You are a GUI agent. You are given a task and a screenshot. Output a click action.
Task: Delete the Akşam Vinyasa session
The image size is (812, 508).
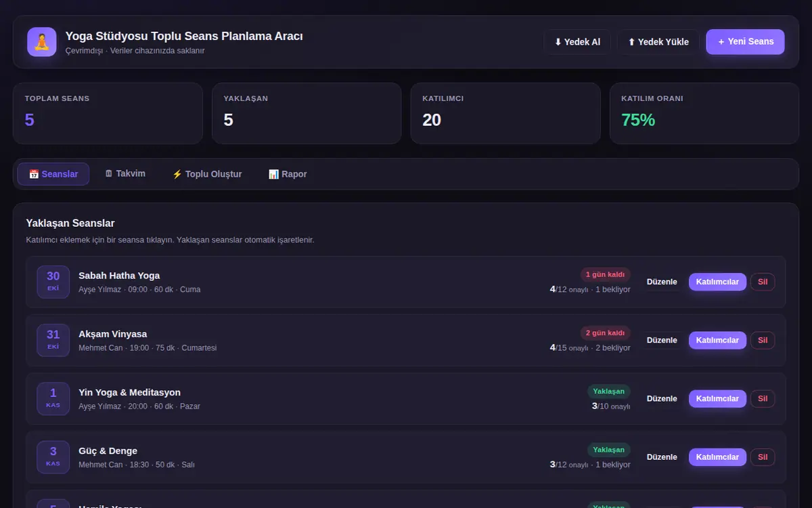763,340
